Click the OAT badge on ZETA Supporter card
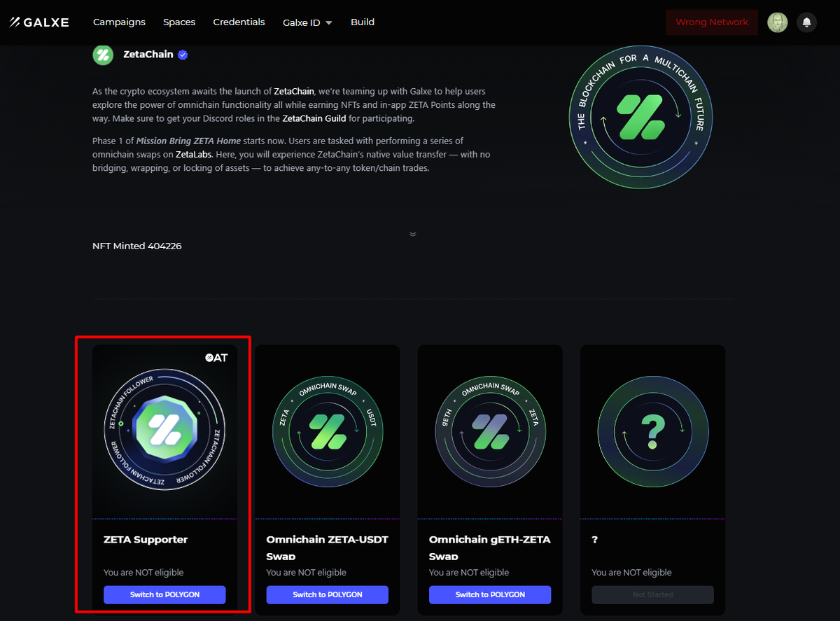This screenshot has width=840, height=621. [x=216, y=357]
